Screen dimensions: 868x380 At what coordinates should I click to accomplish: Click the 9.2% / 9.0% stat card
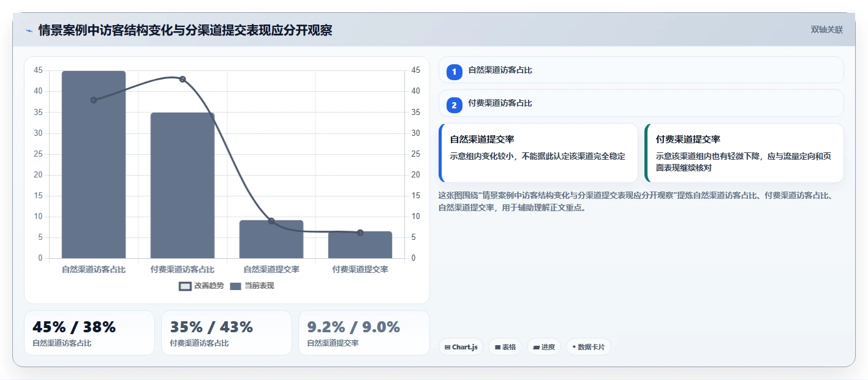tap(364, 333)
